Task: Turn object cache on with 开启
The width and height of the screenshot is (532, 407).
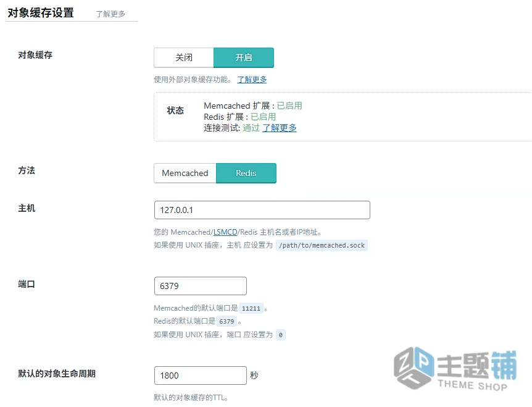Action: 244,57
